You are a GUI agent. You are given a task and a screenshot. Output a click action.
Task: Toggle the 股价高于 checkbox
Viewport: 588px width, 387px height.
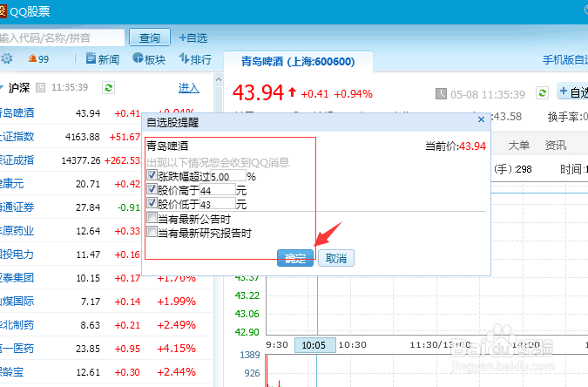coord(152,188)
